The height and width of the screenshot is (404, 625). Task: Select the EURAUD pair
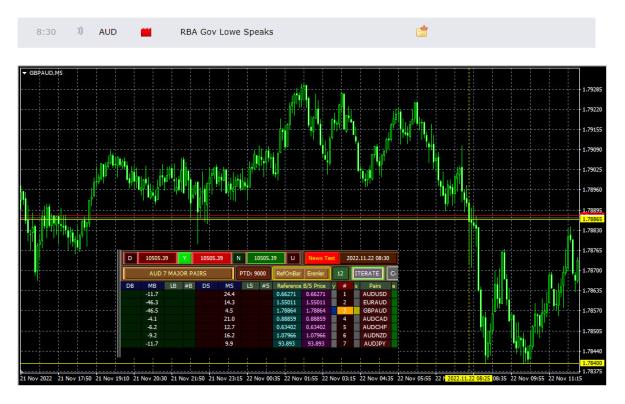click(x=375, y=302)
